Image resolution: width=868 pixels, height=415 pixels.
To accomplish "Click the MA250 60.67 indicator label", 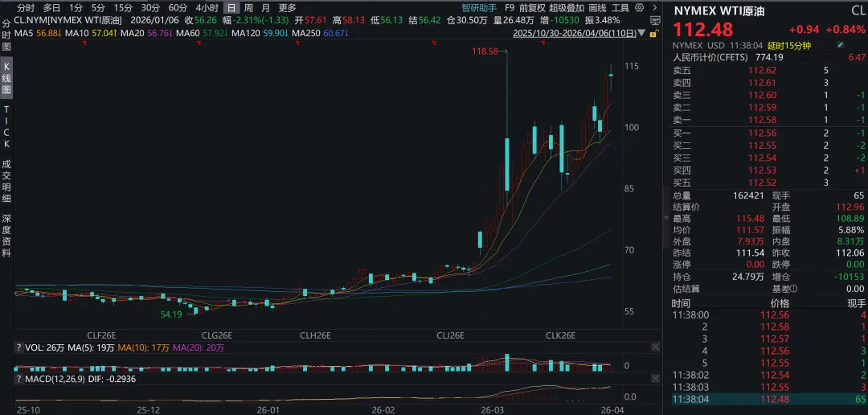I will (321, 34).
